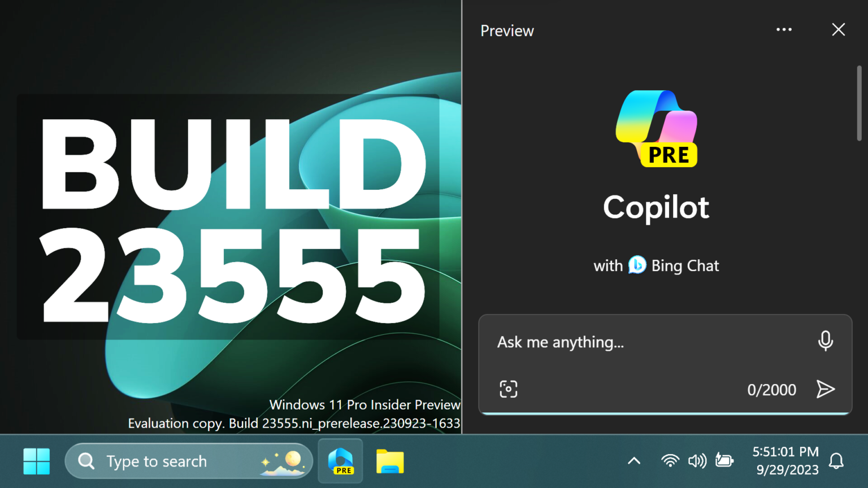Screen dimensions: 868x488
Task: Show hidden icons in system tray
Action: pos(634,461)
